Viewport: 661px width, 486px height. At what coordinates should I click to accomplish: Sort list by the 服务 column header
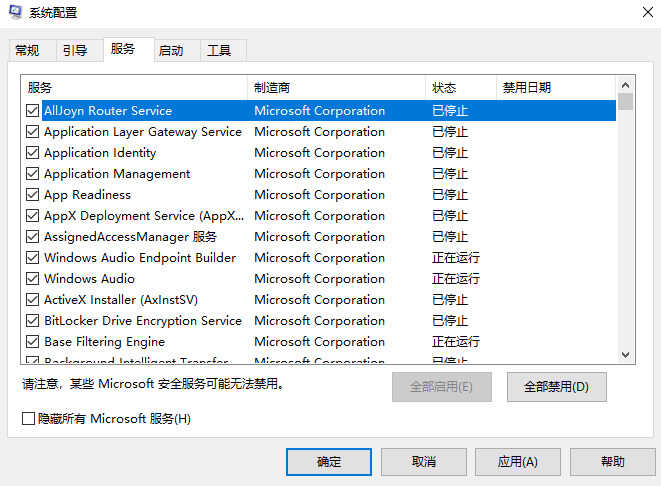(x=134, y=88)
